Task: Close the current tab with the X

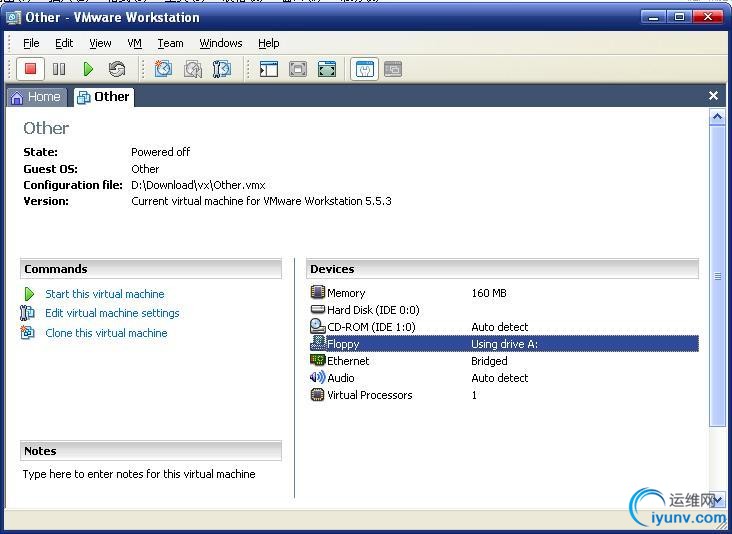Action: (713, 96)
